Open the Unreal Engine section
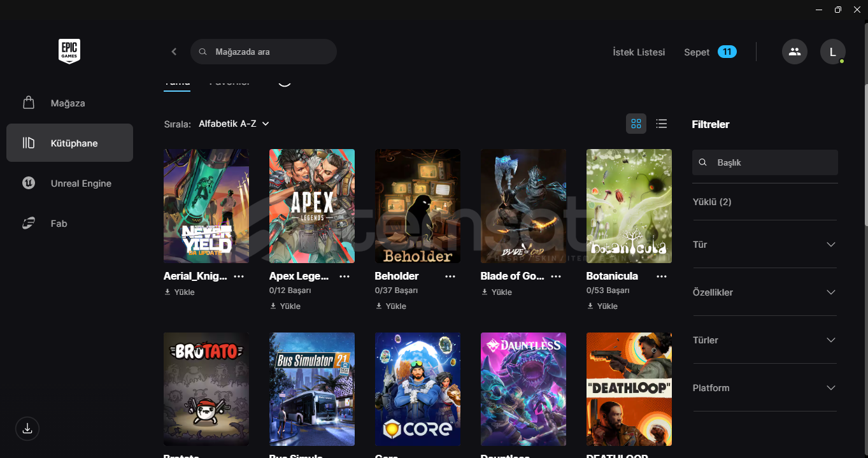The image size is (868, 458). [69, 183]
